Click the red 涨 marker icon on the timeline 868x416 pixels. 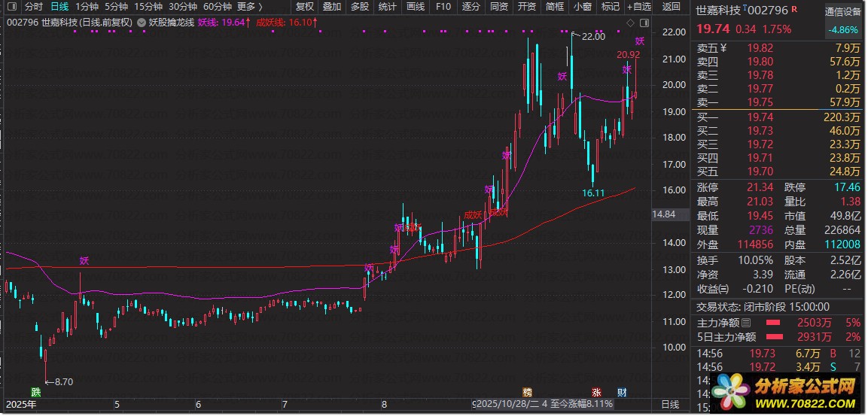(596, 392)
